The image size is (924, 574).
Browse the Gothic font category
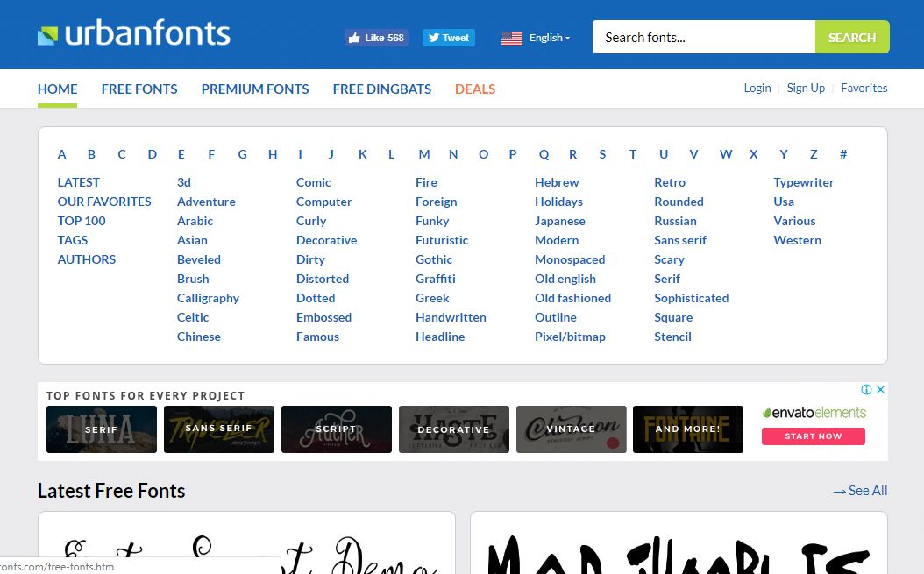click(434, 259)
